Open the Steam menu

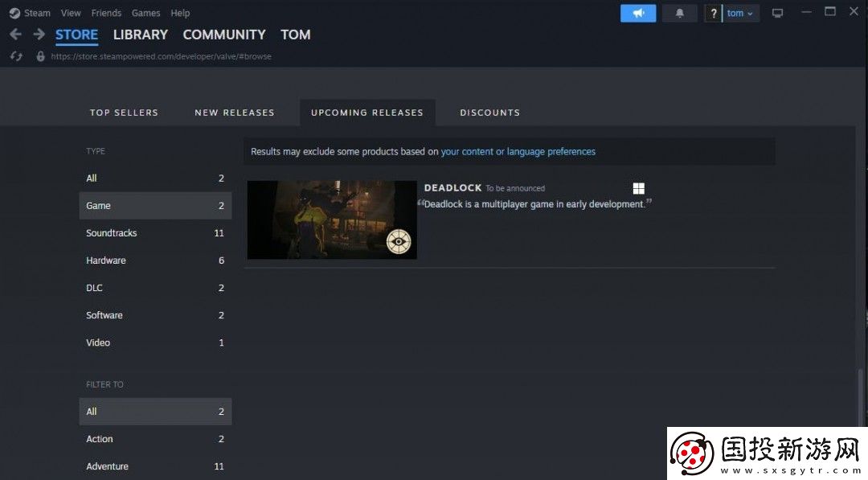[x=37, y=13]
